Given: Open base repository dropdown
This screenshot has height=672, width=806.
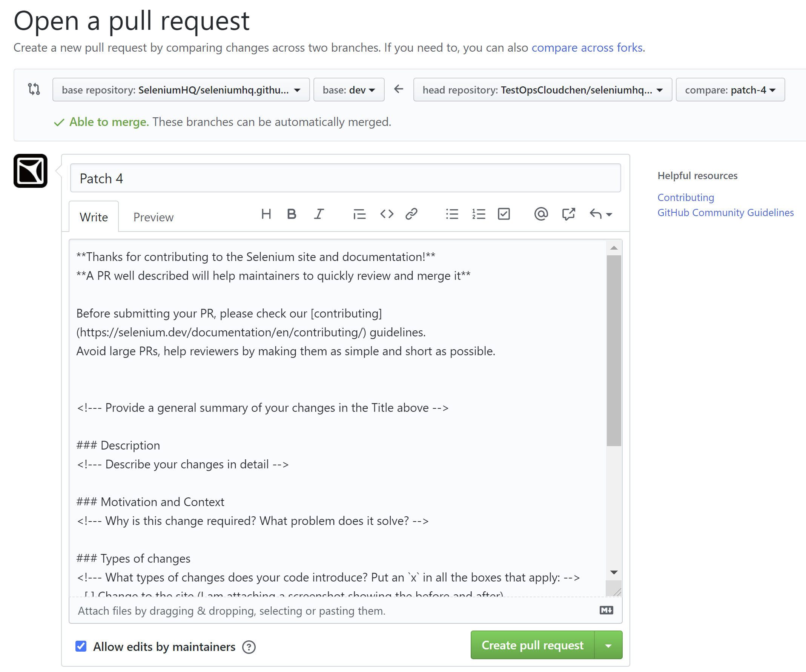Looking at the screenshot, I should pos(181,90).
